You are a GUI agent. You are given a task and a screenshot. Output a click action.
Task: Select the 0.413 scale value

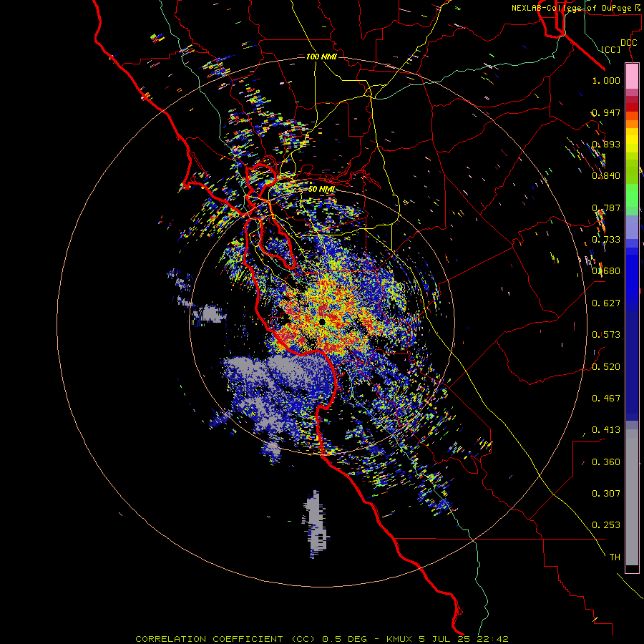(x=606, y=430)
